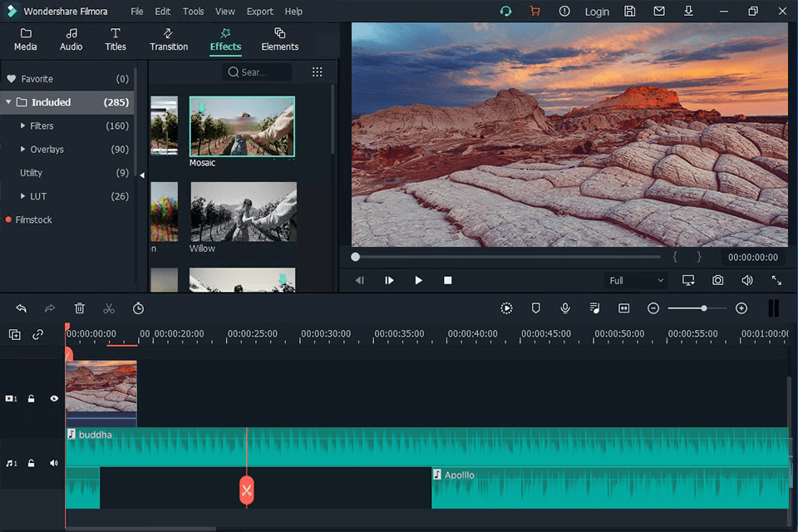Image resolution: width=798 pixels, height=532 pixels.
Task: Add a marker with shield icon
Action: point(536,308)
